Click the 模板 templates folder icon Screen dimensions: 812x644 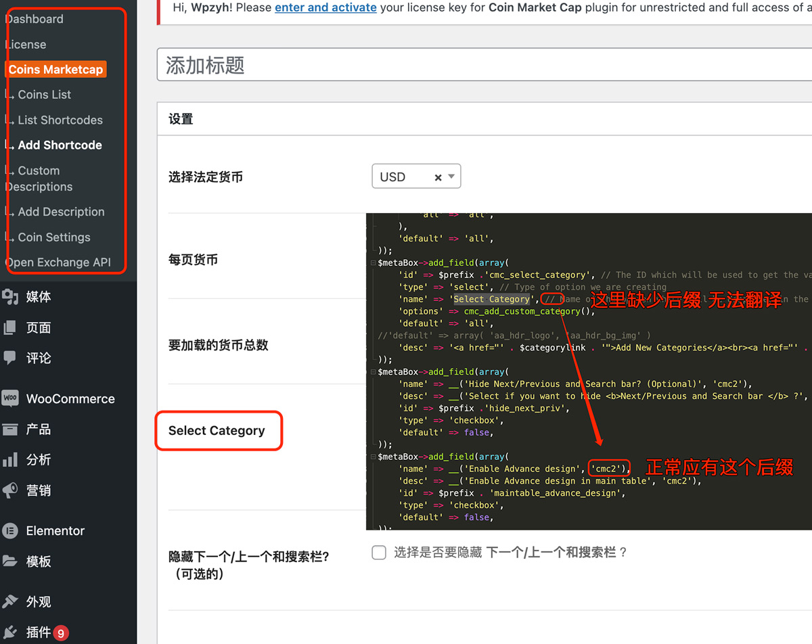tap(10, 561)
